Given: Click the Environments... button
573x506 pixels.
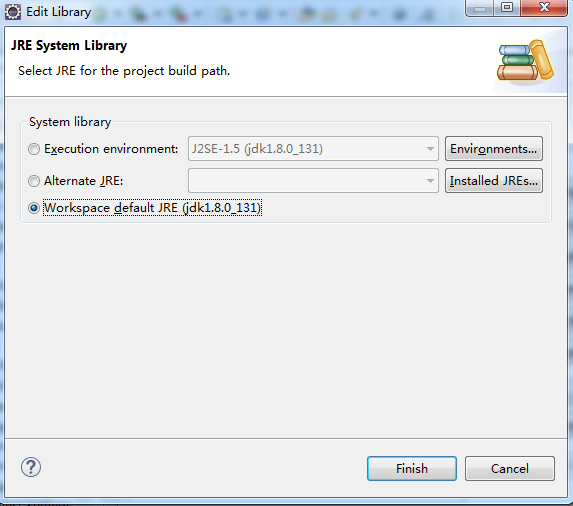Looking at the screenshot, I should pos(494,149).
